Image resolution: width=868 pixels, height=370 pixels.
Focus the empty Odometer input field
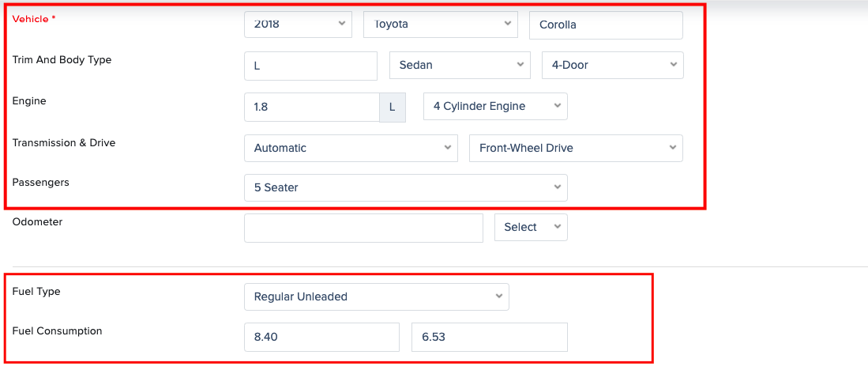coord(363,228)
